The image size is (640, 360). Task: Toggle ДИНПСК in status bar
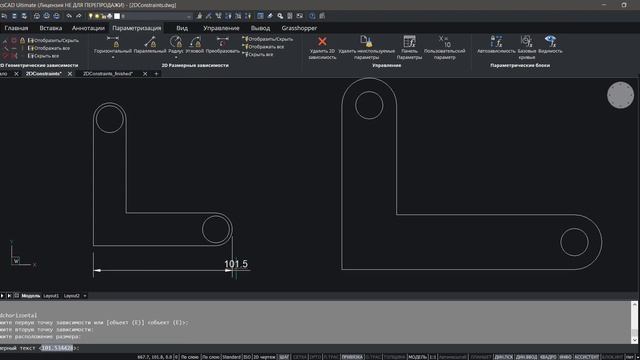tap(503, 357)
